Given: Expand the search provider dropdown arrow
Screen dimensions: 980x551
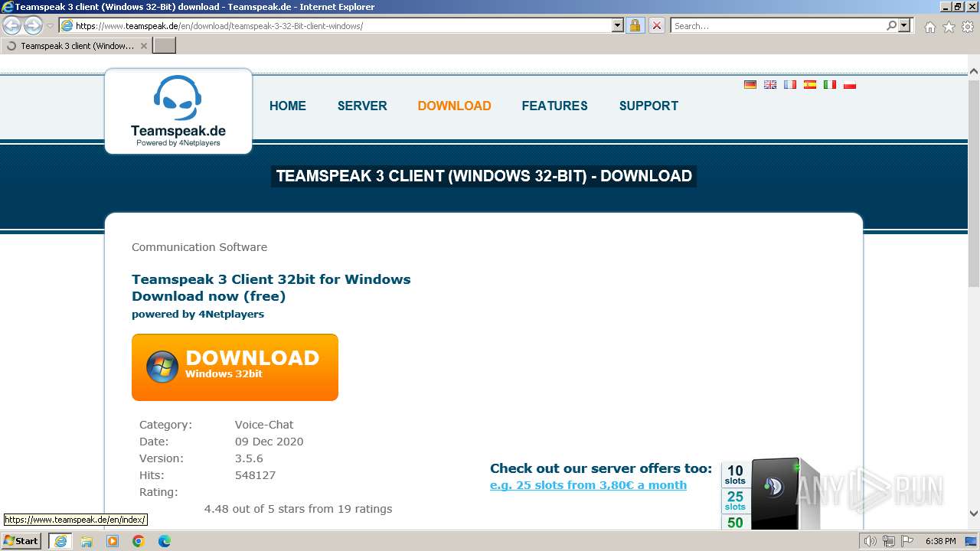Looking at the screenshot, I should [x=904, y=25].
